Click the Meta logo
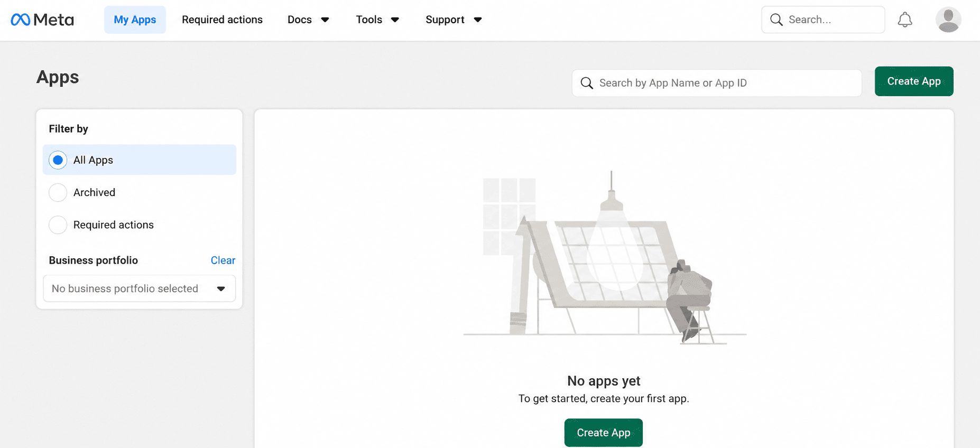This screenshot has height=448, width=980. pyautogui.click(x=42, y=20)
